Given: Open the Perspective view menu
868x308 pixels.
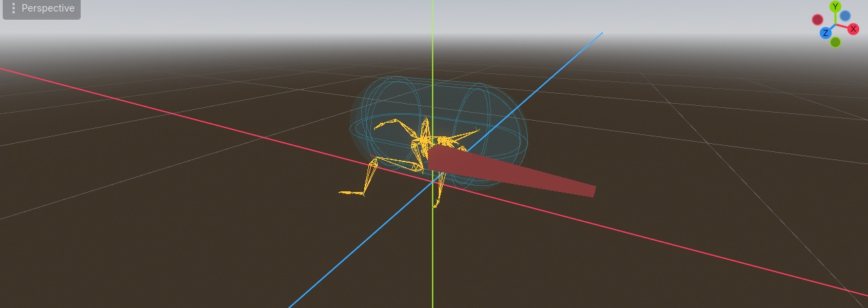Looking at the screenshot, I should [47, 9].
